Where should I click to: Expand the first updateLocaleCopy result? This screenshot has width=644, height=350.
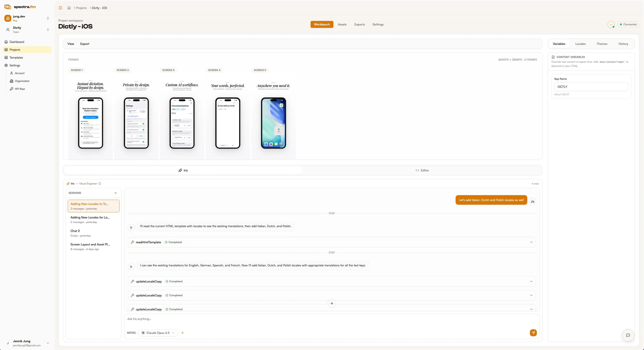coord(331,281)
